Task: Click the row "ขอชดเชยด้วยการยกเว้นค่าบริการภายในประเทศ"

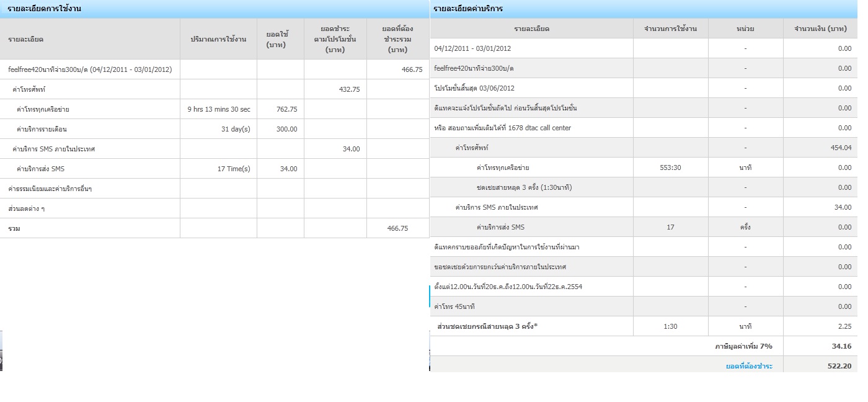Action: point(644,267)
